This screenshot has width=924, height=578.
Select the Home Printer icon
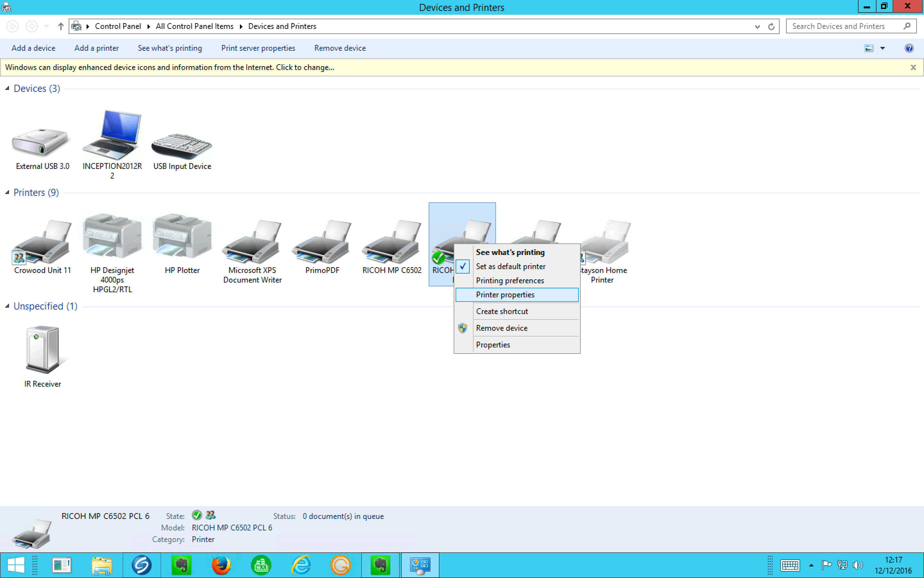point(605,241)
